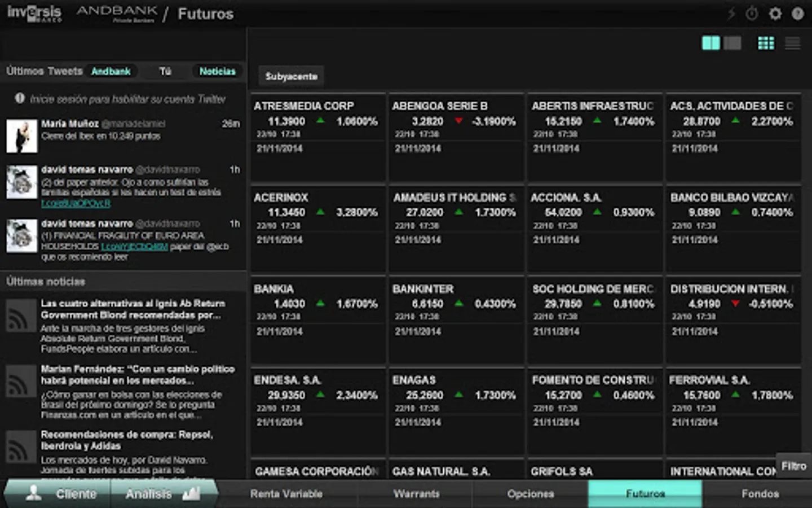Click red down arrow on ABENGOA tile
Image resolution: width=812 pixels, height=508 pixels.
pyautogui.click(x=458, y=121)
